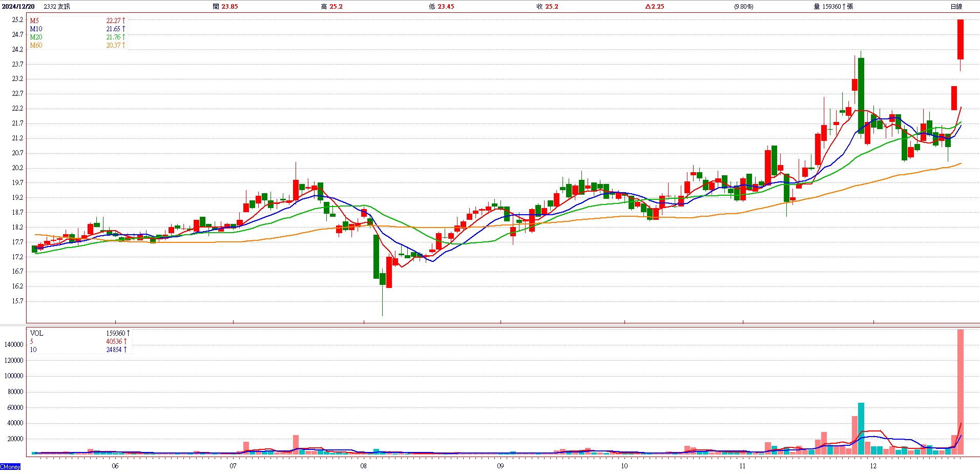
Task: Click the 25.2 price axis label
Action: 17,20
